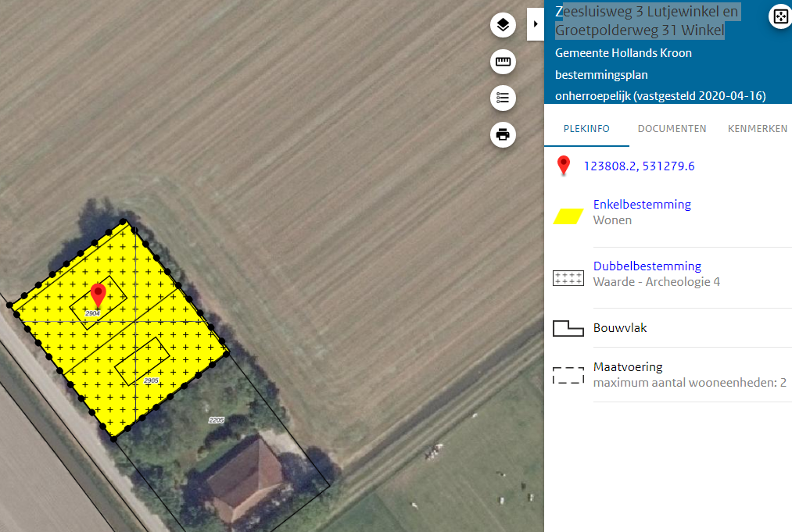The height and width of the screenshot is (532, 792).
Task: Follow the Dubbelbestemming link
Action: click(x=647, y=266)
